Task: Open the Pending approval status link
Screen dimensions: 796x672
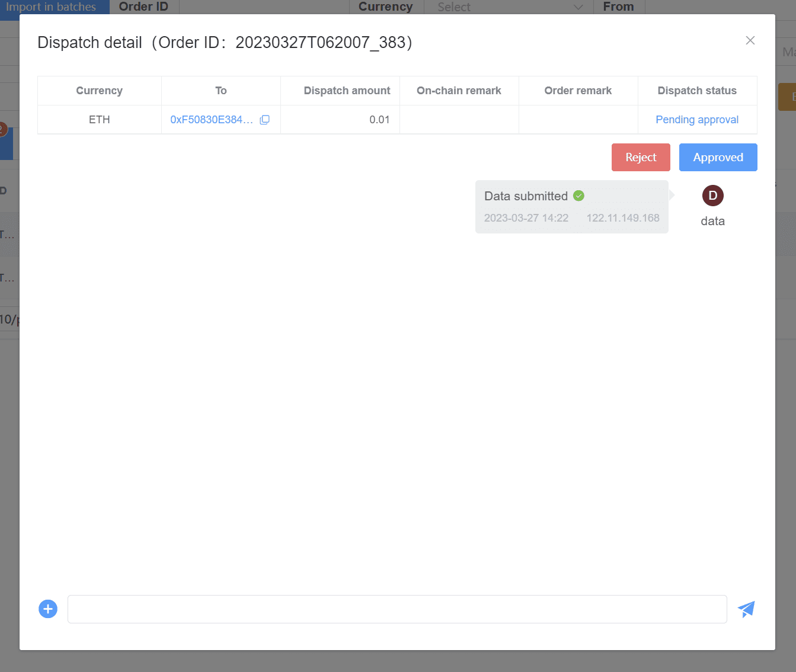Action: pos(697,119)
